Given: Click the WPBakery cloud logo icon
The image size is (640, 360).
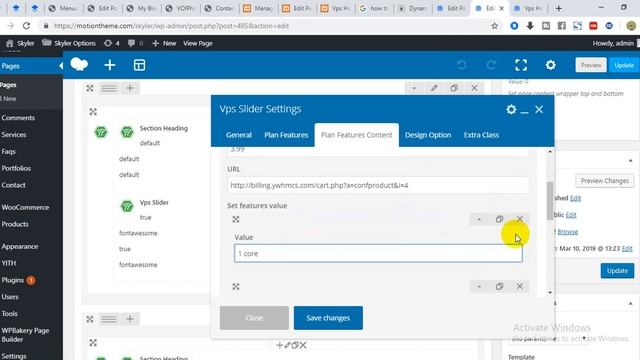Looking at the screenshot, I should [x=79, y=64].
